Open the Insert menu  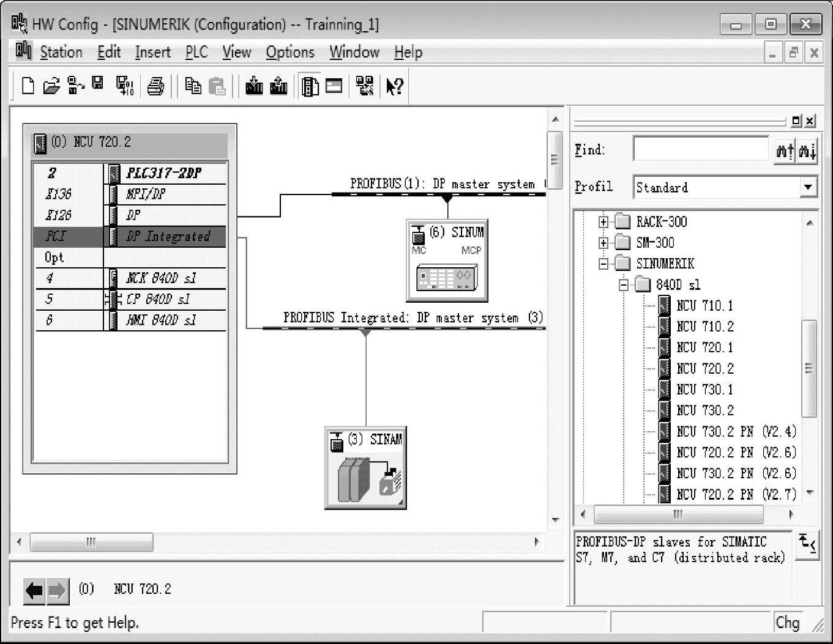pyautogui.click(x=153, y=53)
